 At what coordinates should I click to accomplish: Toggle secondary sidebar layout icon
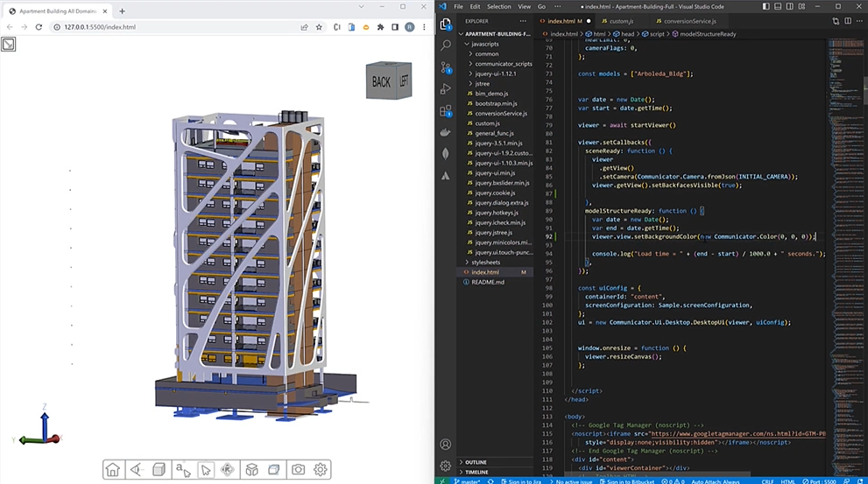pyautogui.click(x=790, y=7)
